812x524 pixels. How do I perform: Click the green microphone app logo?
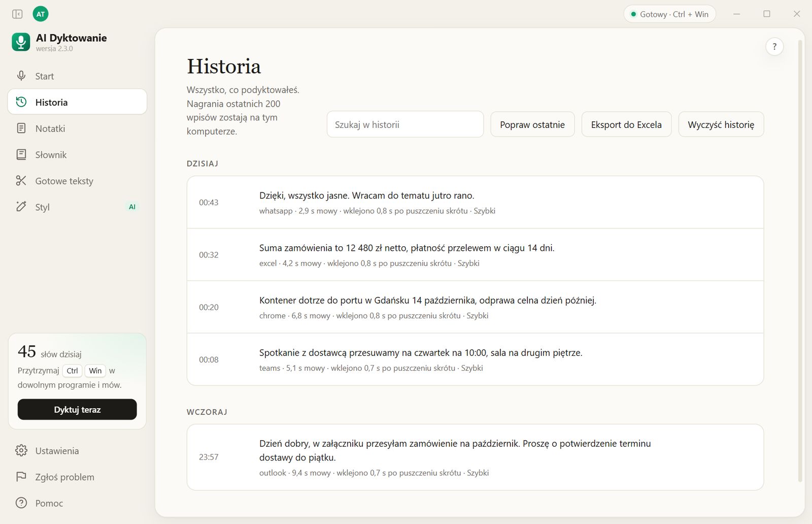pyautogui.click(x=21, y=42)
